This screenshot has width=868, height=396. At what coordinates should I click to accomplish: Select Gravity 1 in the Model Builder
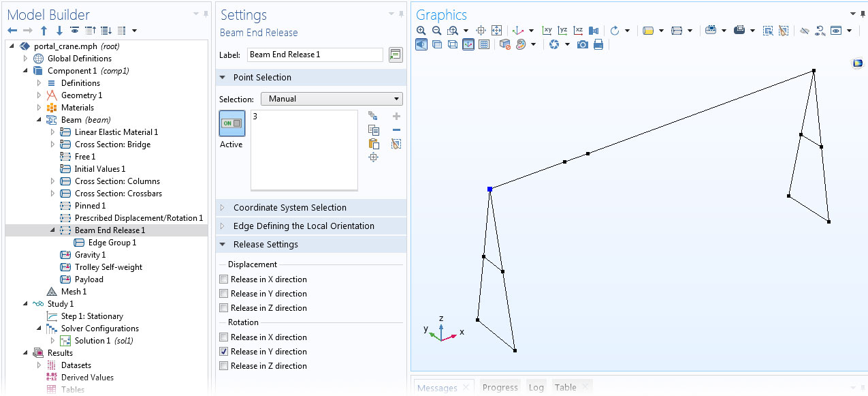click(x=90, y=255)
